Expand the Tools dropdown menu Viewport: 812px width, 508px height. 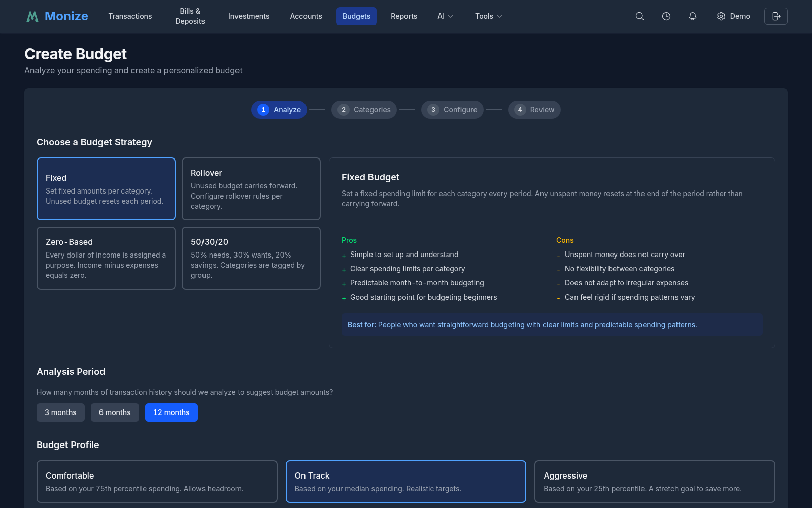click(x=489, y=16)
